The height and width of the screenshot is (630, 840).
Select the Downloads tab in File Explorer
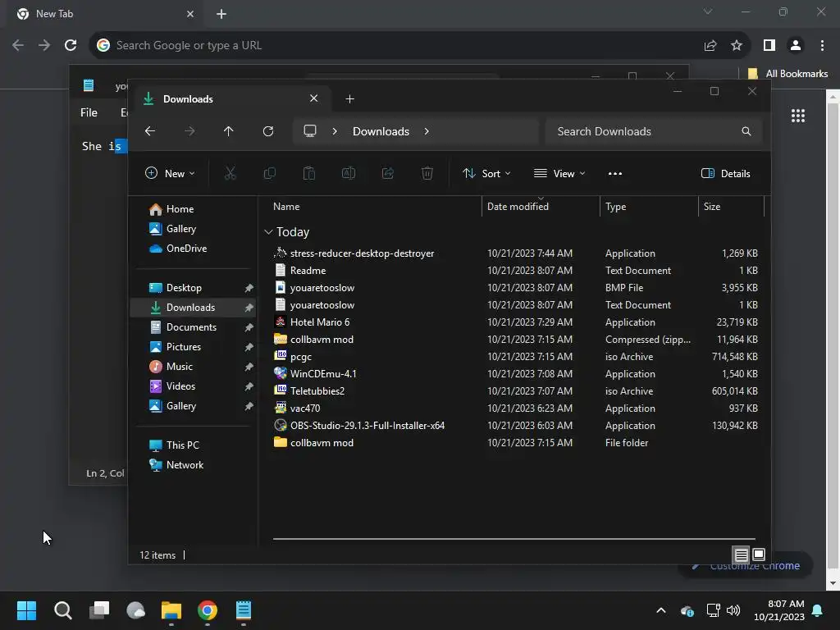pos(231,98)
